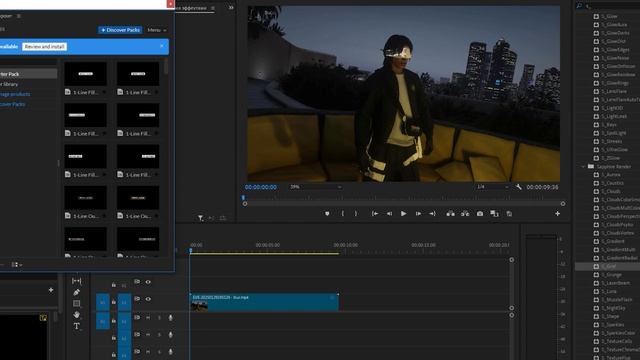Enable voice-over record on track A1
Screen dimensions: 640x360
171,318
